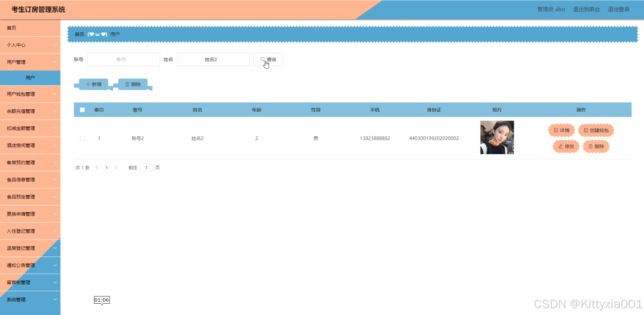The height and width of the screenshot is (315, 644).
Task: Expand the 食品预定管理 sidebar menu
Action: point(30,197)
